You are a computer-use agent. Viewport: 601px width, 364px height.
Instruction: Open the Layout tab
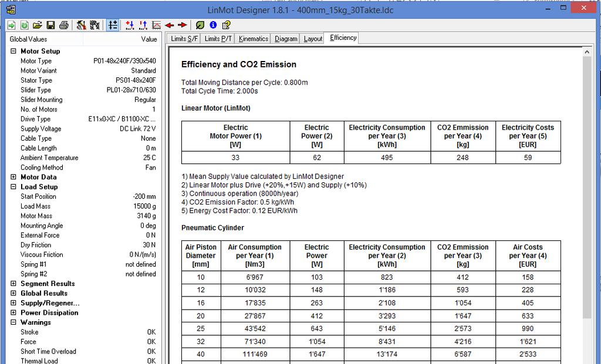click(313, 39)
